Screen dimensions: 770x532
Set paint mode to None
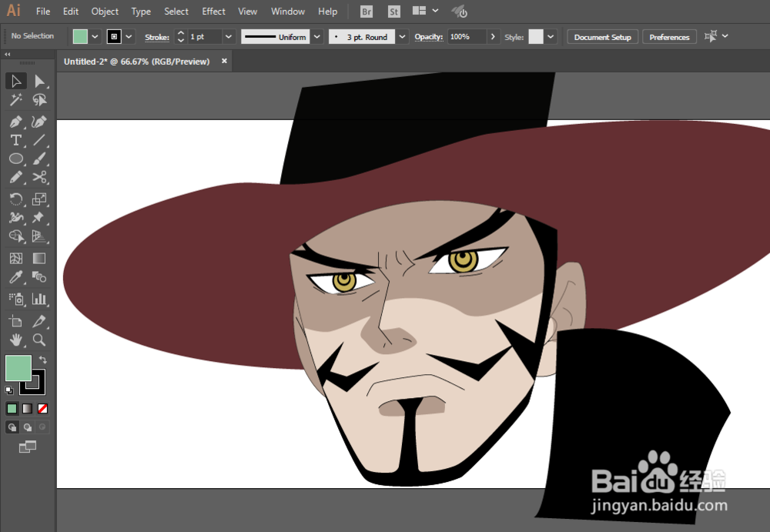pos(42,409)
